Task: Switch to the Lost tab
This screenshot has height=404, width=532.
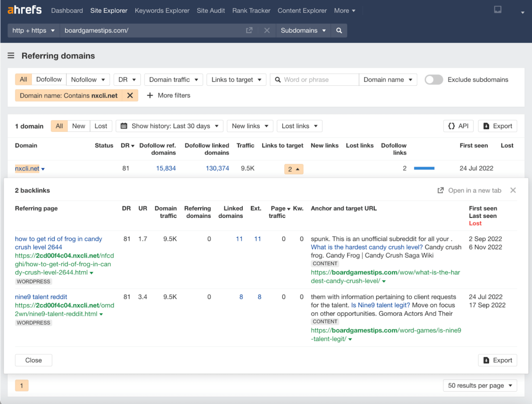Action: coord(101,126)
